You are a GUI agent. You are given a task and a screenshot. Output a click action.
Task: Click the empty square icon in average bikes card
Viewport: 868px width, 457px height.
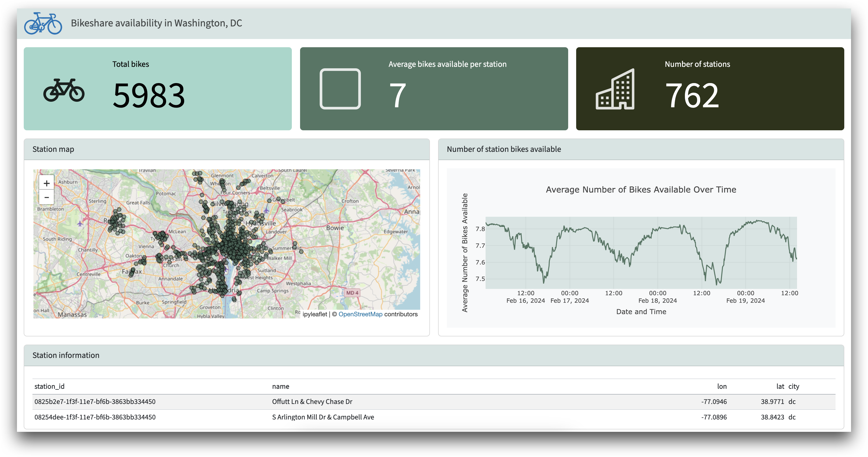340,89
